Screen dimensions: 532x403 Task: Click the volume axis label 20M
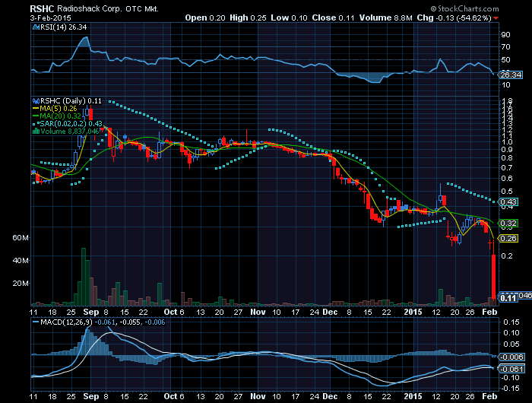coord(21,283)
